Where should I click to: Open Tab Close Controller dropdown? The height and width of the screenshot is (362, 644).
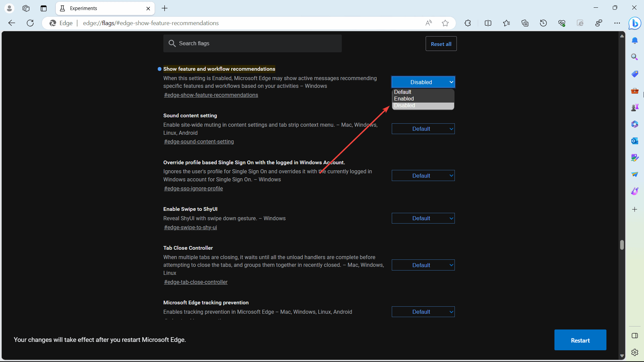[x=423, y=265]
